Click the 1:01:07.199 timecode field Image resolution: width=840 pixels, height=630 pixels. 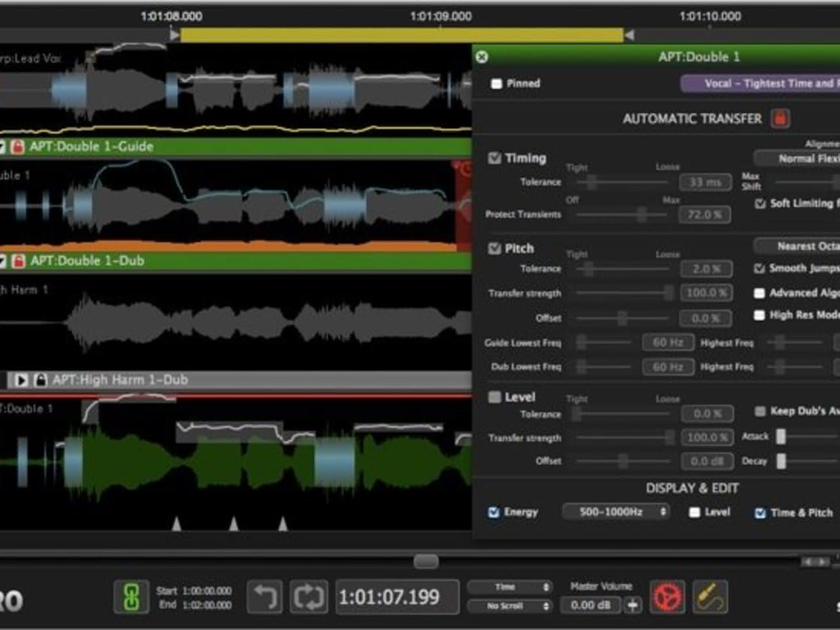(x=388, y=597)
